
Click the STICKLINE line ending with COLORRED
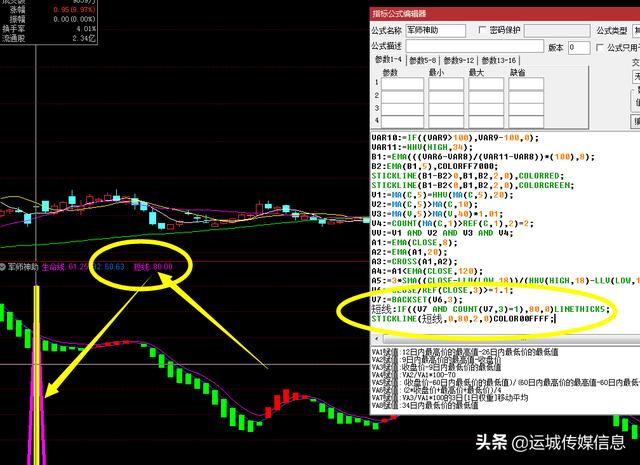467,176
